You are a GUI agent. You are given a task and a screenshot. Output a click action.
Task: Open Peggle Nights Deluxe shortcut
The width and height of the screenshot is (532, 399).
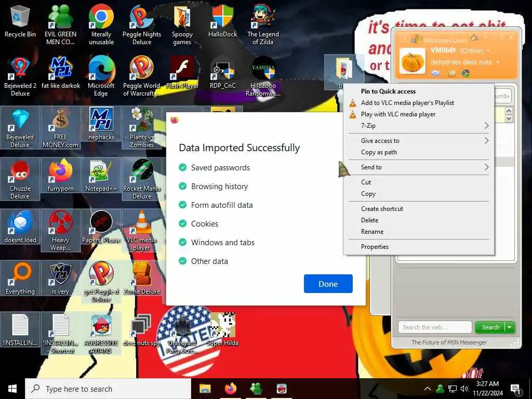coord(142,24)
